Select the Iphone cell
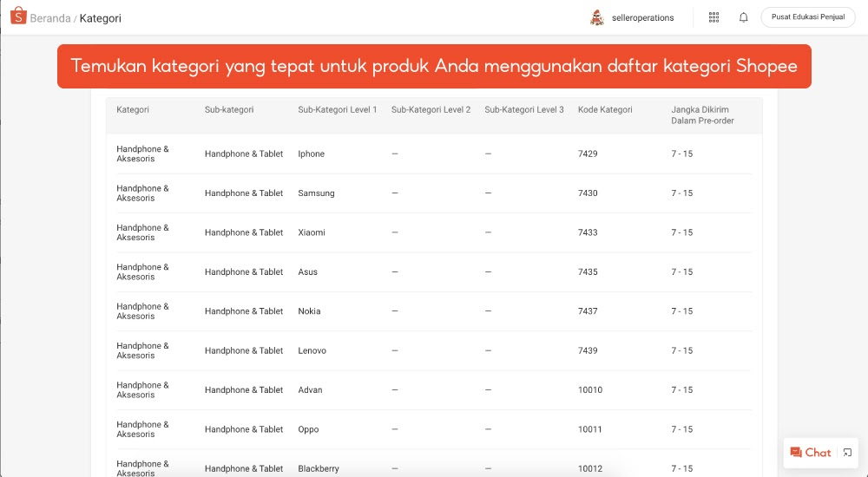This screenshot has width=868, height=477. 311,154
